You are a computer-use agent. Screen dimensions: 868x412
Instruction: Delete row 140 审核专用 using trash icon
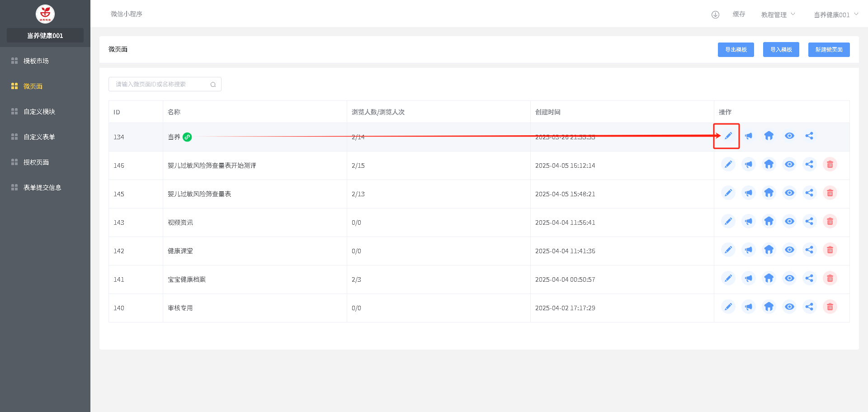point(830,307)
